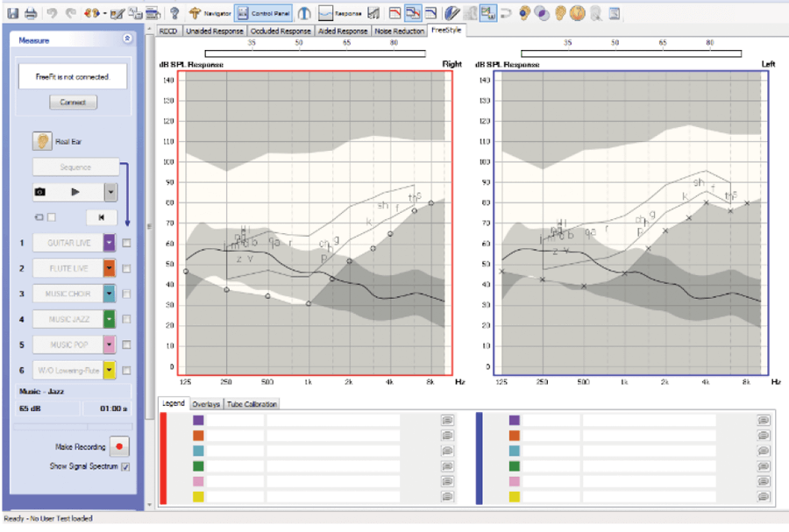
Task: Click the play button in Measure panel
Action: pos(75,191)
